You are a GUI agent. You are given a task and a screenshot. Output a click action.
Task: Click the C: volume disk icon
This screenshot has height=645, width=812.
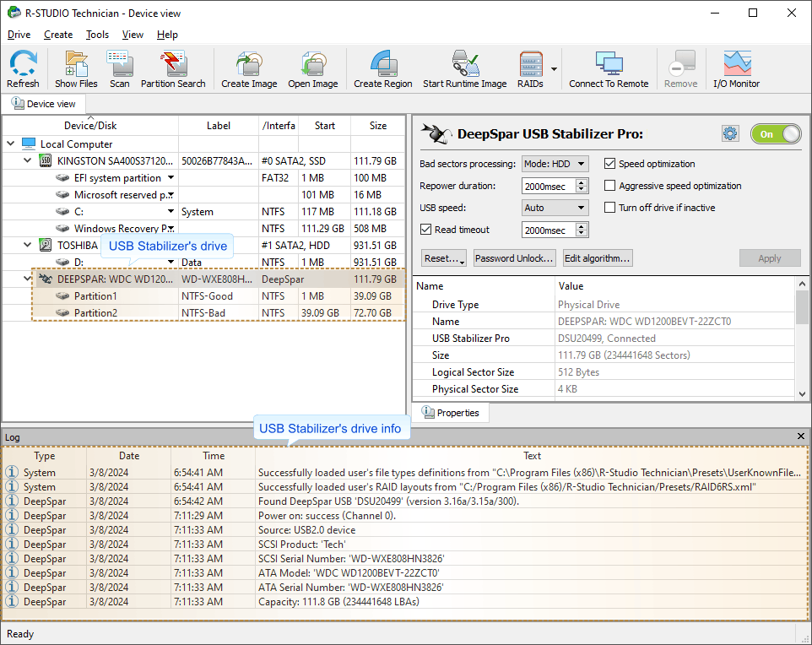(62, 211)
